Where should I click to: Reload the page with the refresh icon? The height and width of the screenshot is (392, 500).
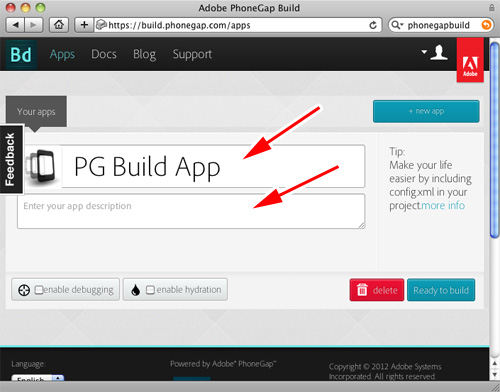point(373,25)
